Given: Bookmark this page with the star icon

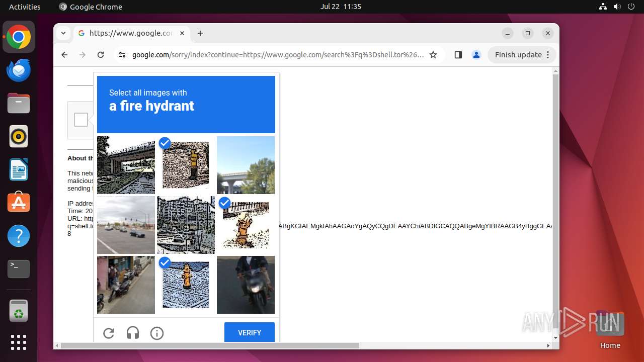Looking at the screenshot, I should [433, 55].
